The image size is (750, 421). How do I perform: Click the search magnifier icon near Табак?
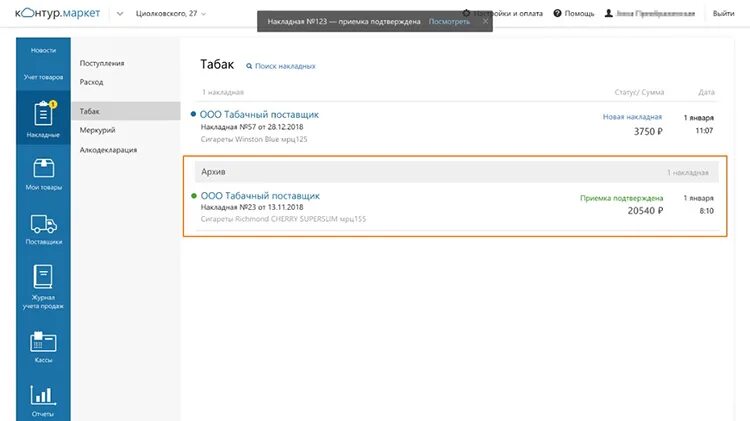249,66
